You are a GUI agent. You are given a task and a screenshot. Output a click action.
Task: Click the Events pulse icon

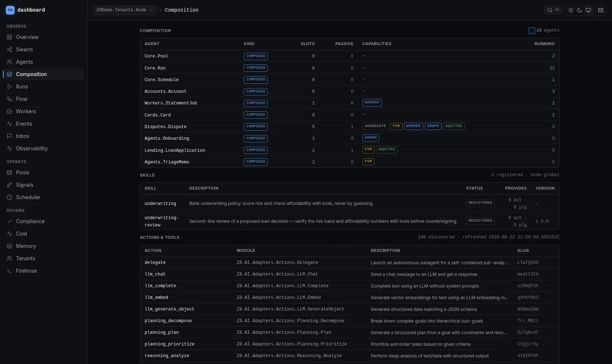coord(9,124)
